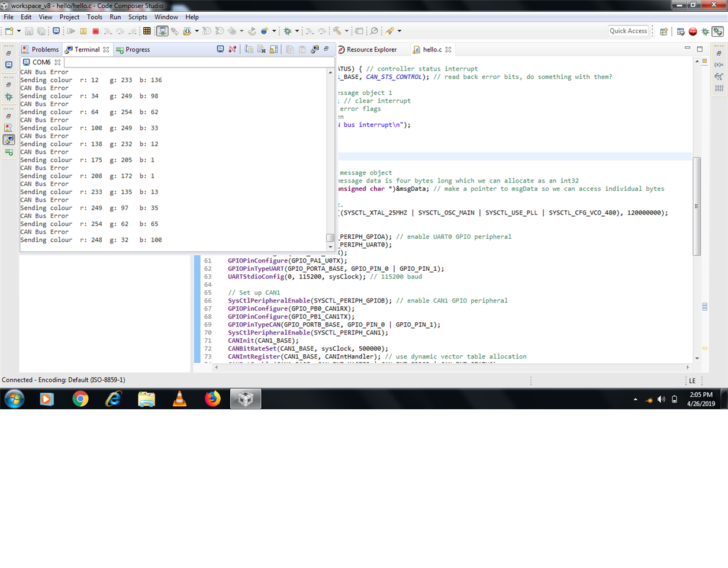
Task: Click the red Terminate icon in the toolbar
Action: (x=95, y=31)
